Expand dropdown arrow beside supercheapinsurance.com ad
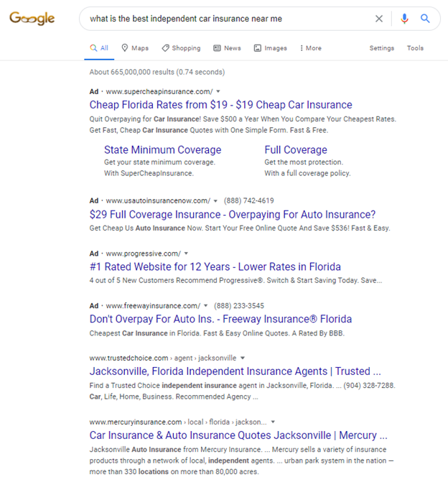Image resolution: width=448 pixels, height=482 pixels. click(218, 91)
